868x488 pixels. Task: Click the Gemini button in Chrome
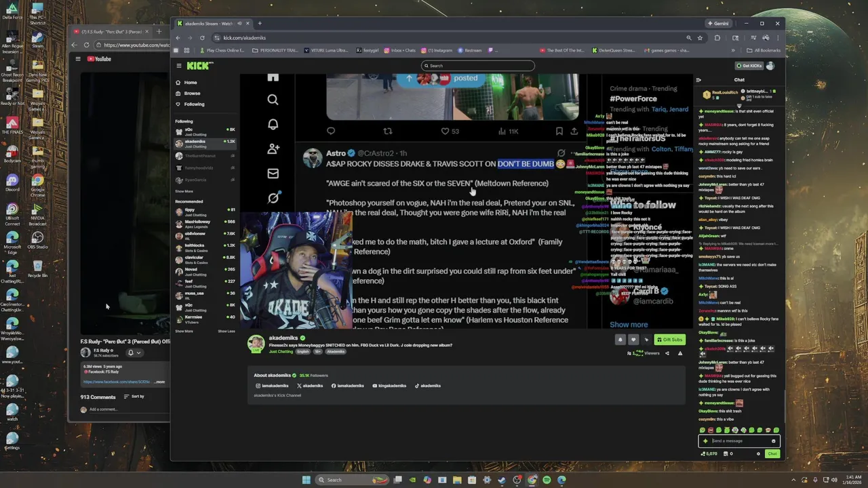click(x=718, y=24)
